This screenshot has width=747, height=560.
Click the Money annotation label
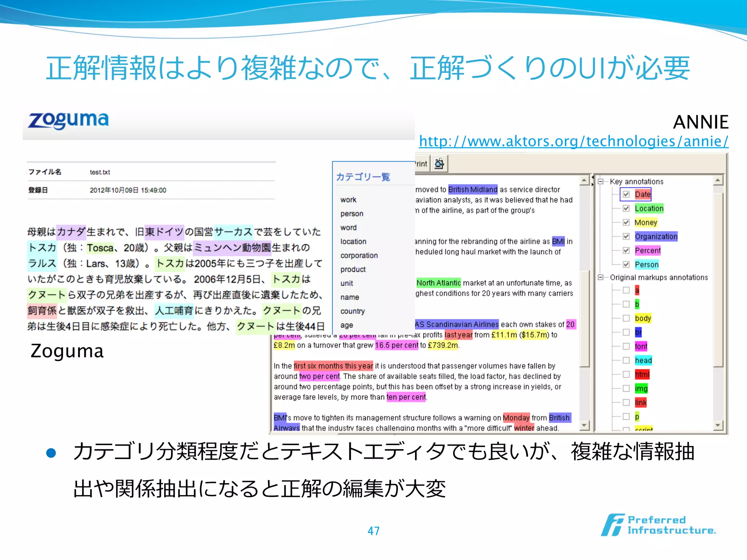click(646, 222)
